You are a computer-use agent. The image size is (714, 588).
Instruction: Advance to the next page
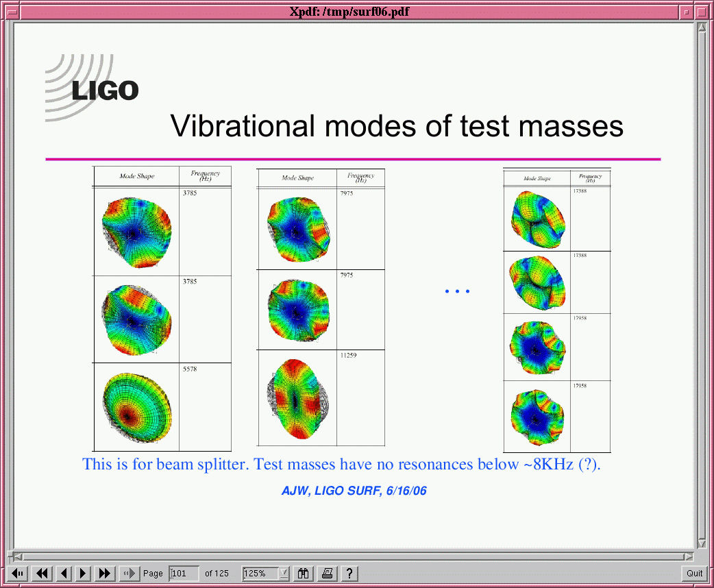(83, 573)
